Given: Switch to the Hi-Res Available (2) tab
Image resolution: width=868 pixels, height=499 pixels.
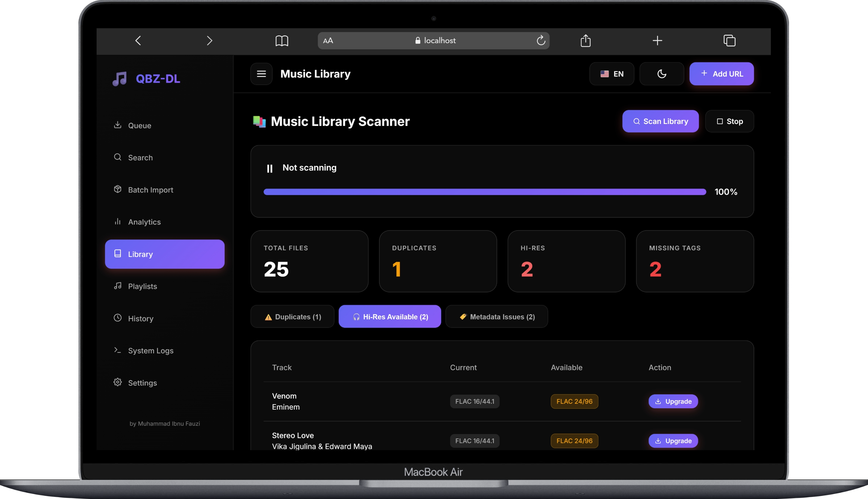Looking at the screenshot, I should pos(390,317).
